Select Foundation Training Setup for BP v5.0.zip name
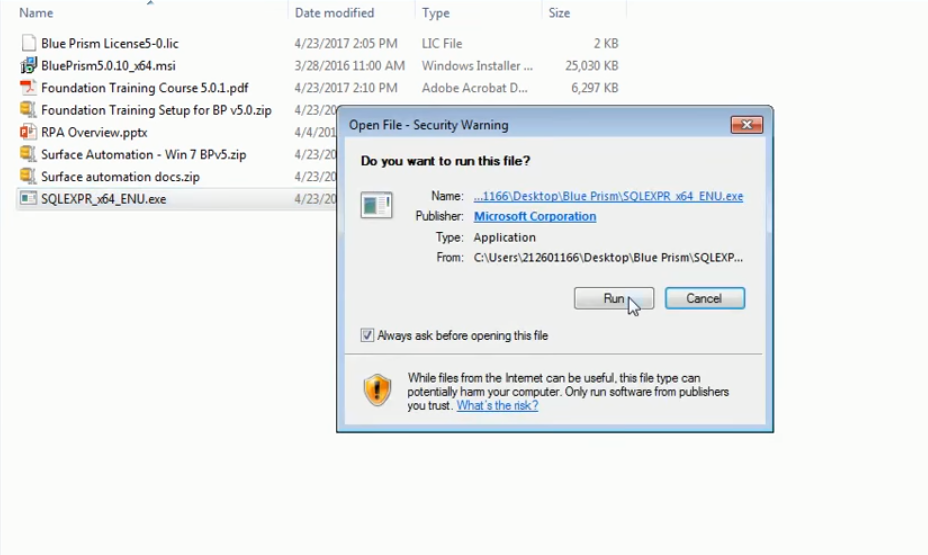This screenshot has width=928, height=555. pos(156,110)
